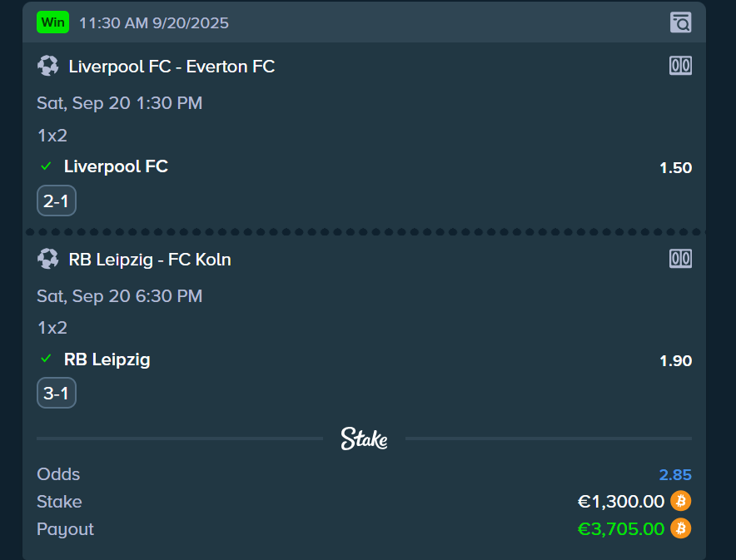
Task: Click the green checkmark beside Liverpool FC selection
Action: 47,166
